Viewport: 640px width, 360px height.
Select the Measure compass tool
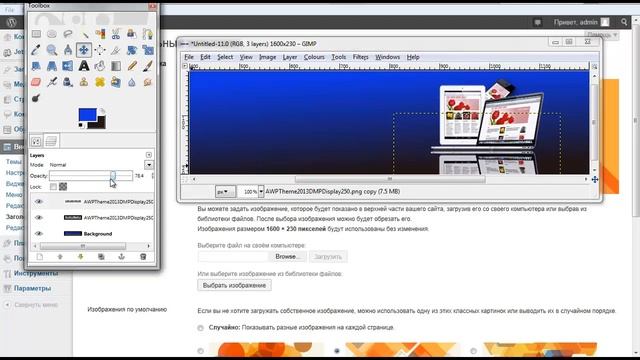68,50
